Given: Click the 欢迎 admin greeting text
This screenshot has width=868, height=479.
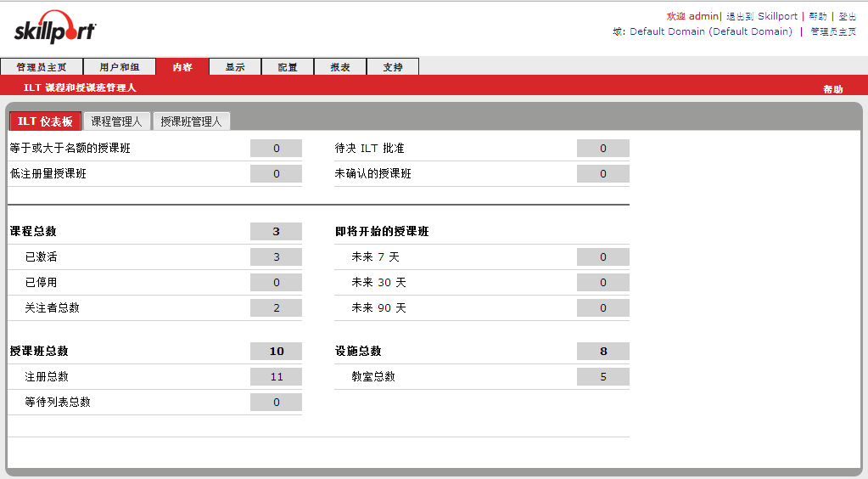Looking at the screenshot, I should tap(692, 16).
